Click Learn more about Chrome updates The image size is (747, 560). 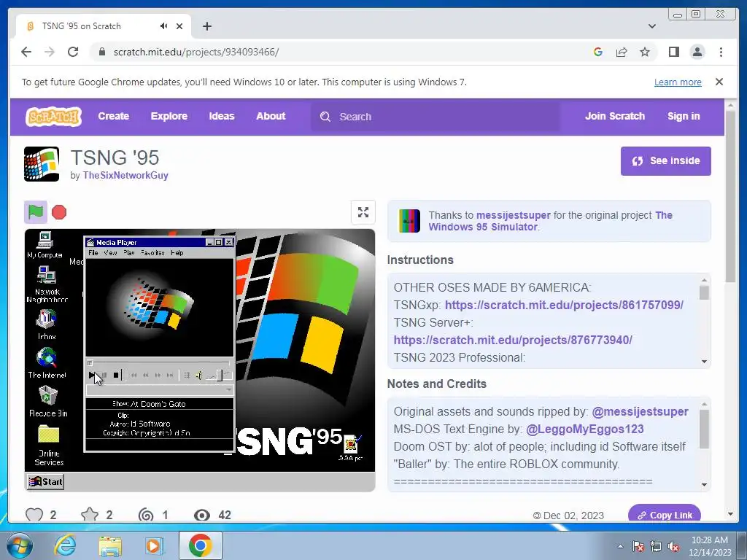(x=678, y=82)
